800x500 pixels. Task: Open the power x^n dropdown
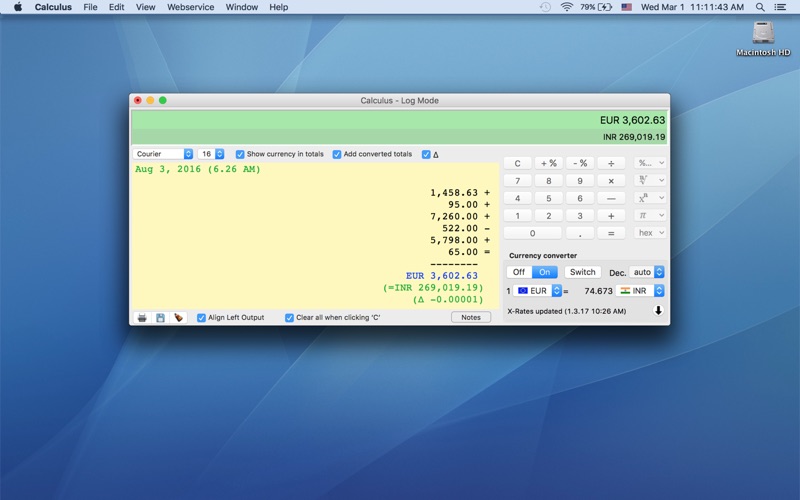point(651,198)
